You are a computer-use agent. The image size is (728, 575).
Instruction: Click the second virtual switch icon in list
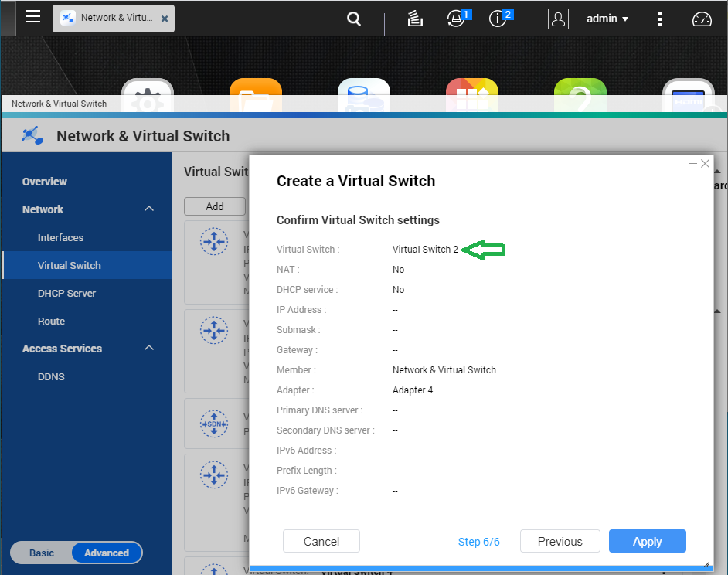(214, 330)
